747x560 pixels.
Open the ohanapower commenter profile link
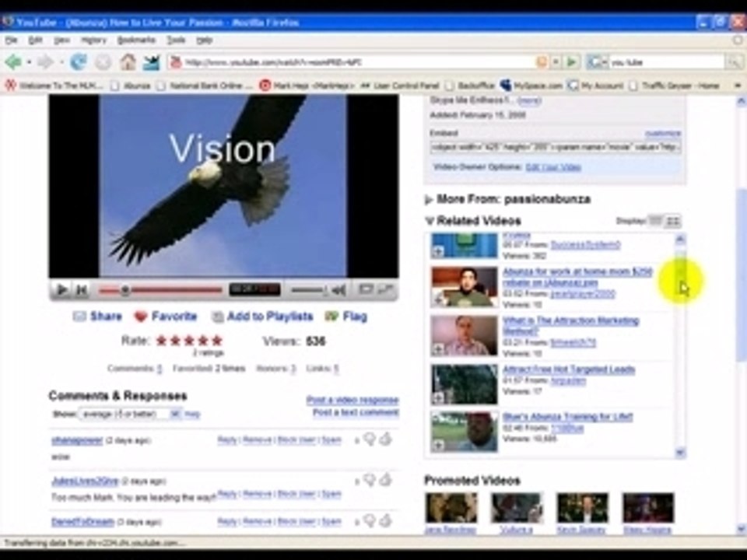[77, 440]
